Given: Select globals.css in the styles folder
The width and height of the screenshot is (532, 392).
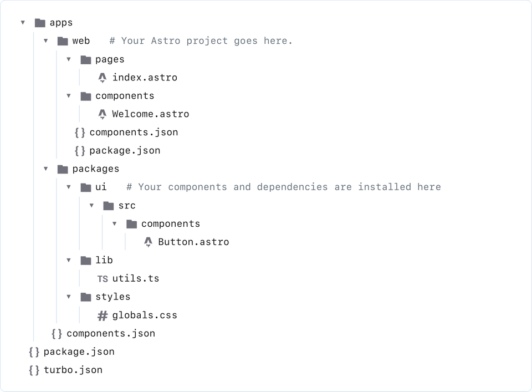Looking at the screenshot, I should coord(144,315).
